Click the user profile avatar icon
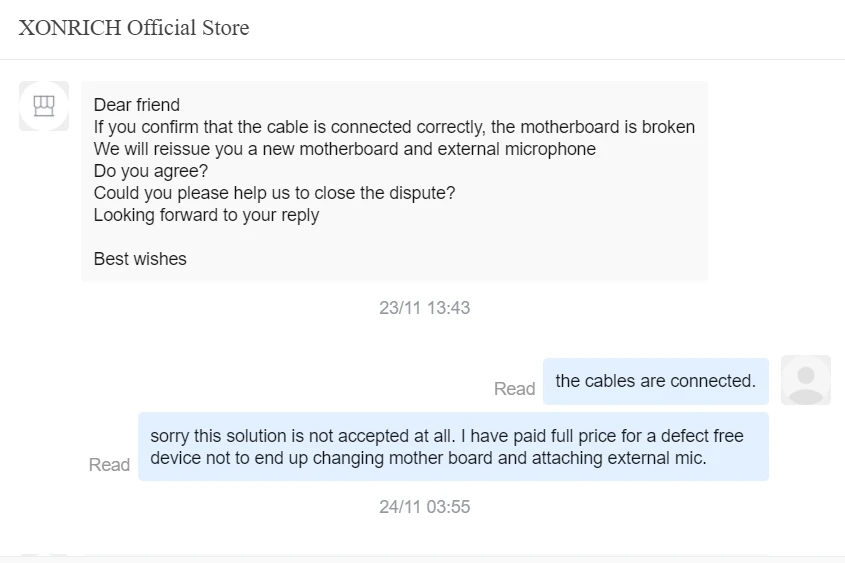 tap(805, 380)
